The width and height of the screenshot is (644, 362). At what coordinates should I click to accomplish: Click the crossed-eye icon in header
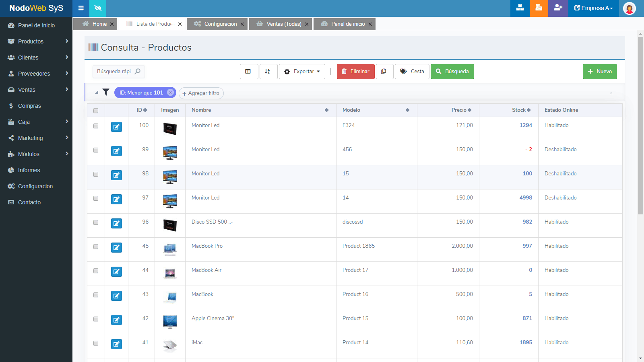click(x=98, y=8)
